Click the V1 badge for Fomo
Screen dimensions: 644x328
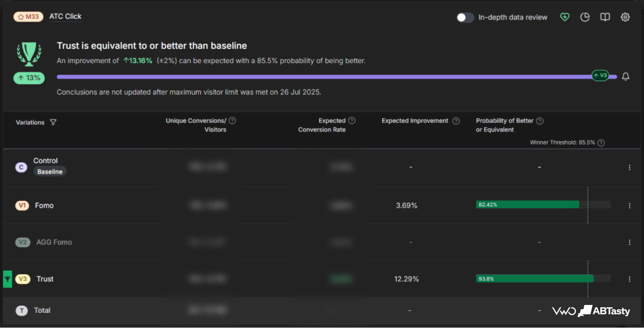tap(22, 205)
